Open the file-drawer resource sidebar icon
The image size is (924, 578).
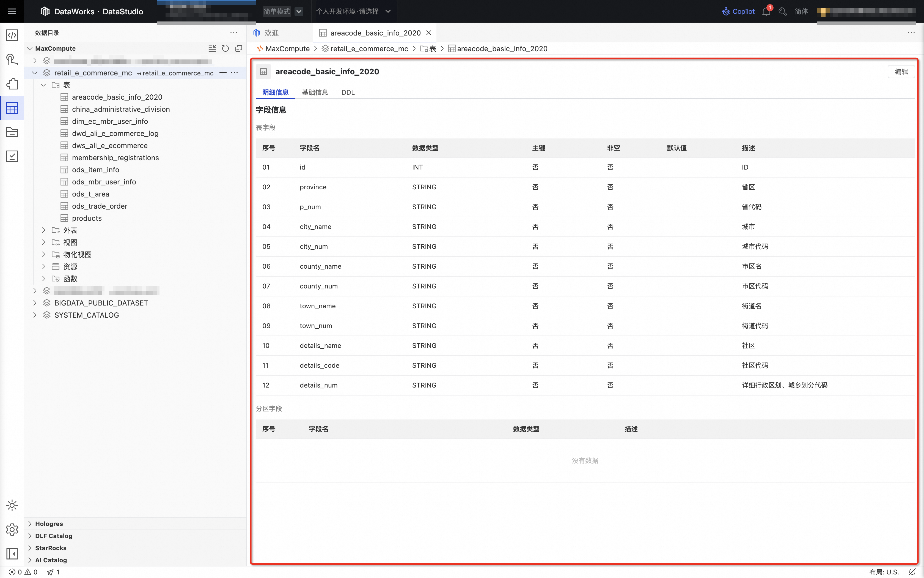[x=12, y=132]
